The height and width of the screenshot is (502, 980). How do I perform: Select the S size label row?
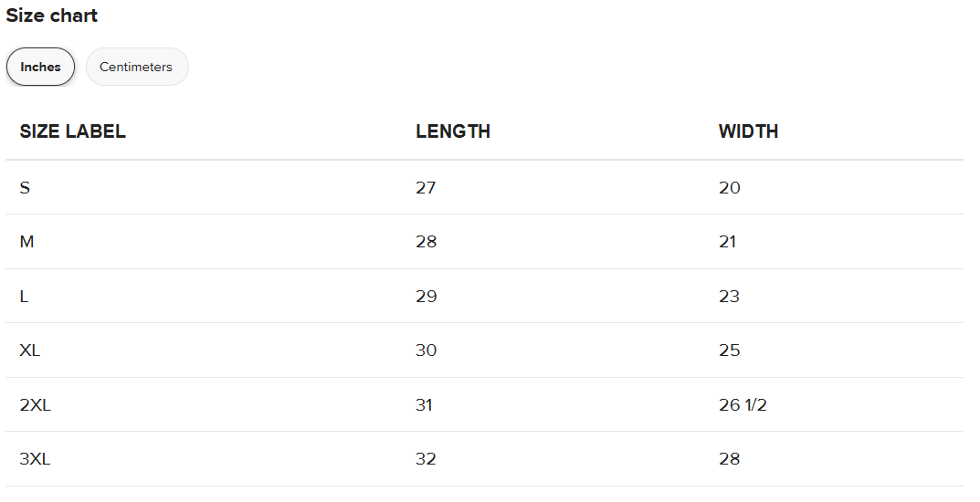point(25,188)
